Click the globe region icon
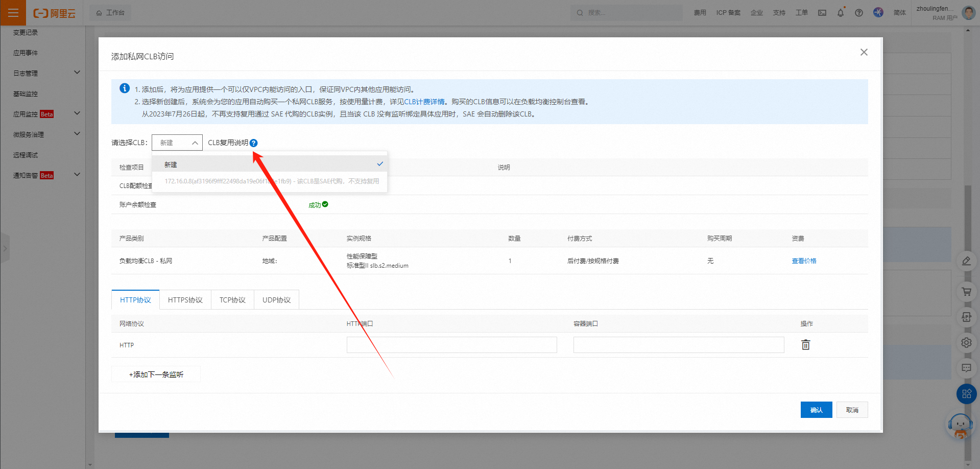This screenshot has height=469, width=980. [878, 12]
